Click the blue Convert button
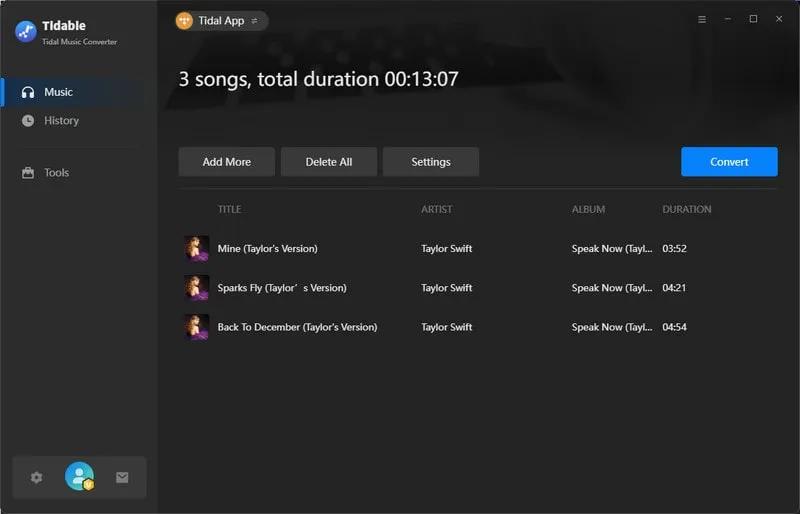Viewport: 800px width, 514px height. (x=729, y=162)
